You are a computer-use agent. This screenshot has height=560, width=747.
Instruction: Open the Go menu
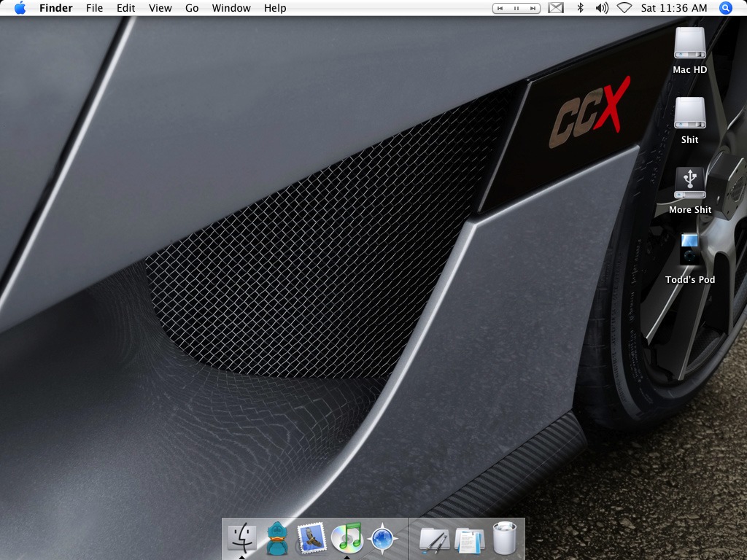click(x=192, y=8)
